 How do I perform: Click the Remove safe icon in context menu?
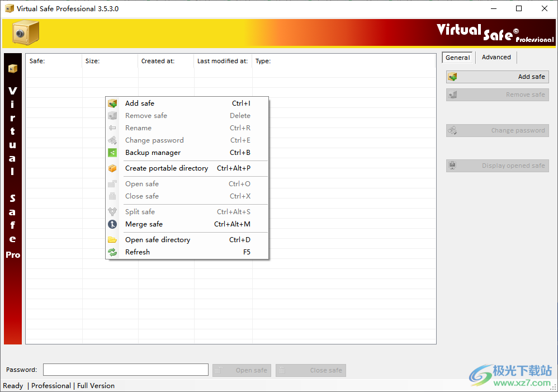click(x=112, y=116)
